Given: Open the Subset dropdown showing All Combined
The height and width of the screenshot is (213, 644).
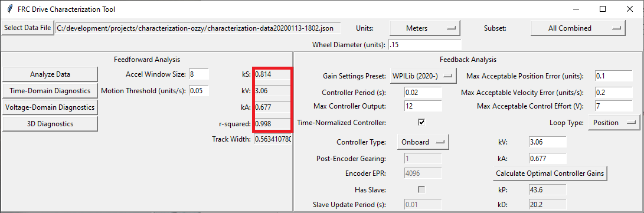Looking at the screenshot, I should [x=578, y=28].
